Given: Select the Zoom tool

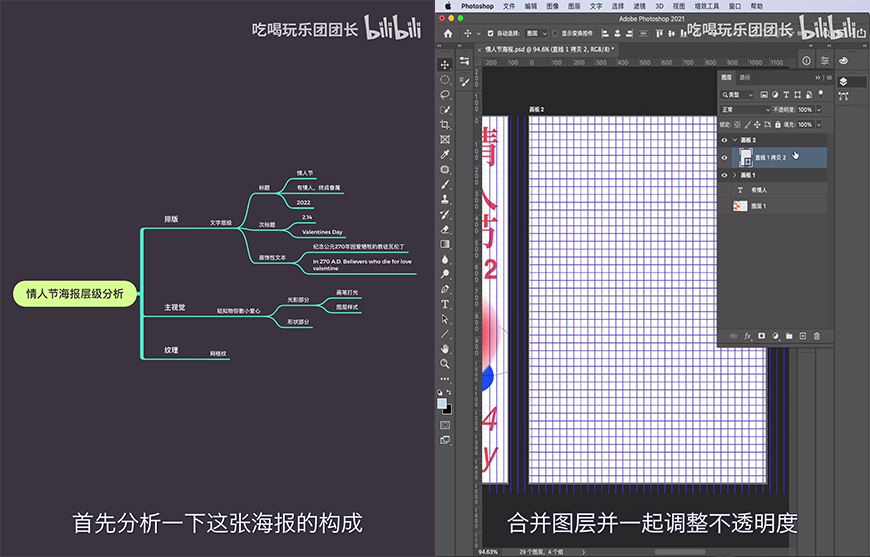Looking at the screenshot, I should click(444, 364).
